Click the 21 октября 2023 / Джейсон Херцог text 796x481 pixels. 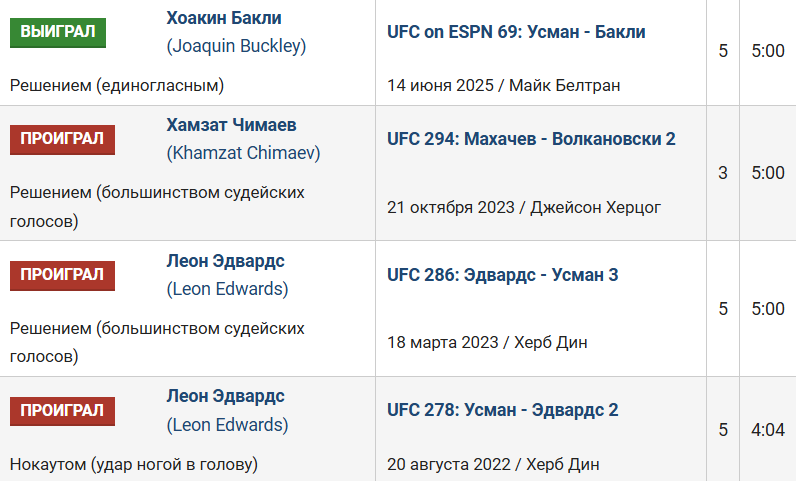pyautogui.click(x=524, y=207)
